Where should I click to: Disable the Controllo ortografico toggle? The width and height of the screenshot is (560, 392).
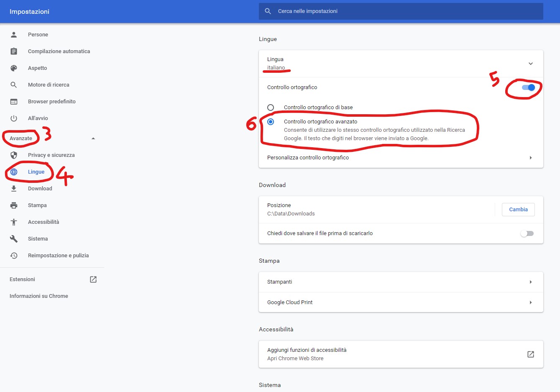(x=528, y=87)
